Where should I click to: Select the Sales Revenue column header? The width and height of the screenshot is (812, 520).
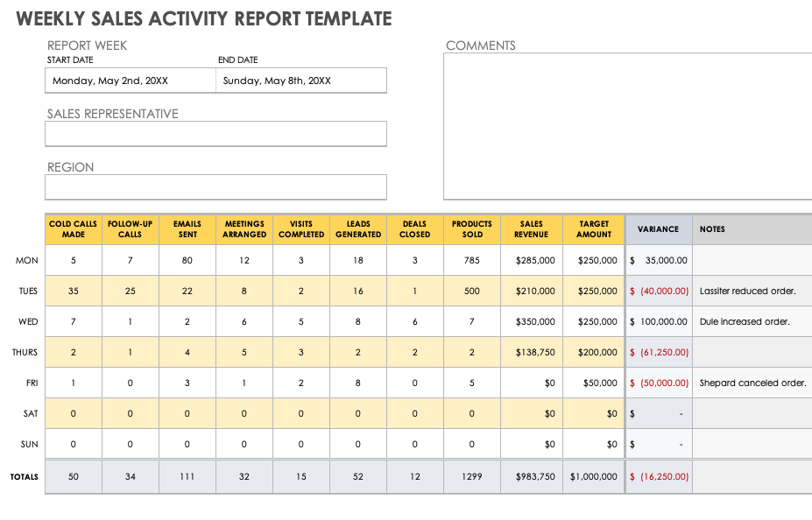pos(531,228)
